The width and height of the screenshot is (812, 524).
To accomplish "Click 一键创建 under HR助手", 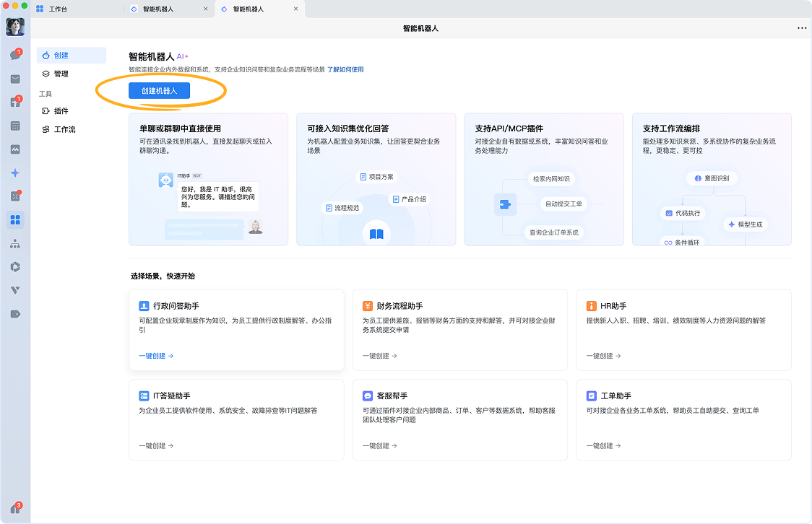I will (x=603, y=356).
